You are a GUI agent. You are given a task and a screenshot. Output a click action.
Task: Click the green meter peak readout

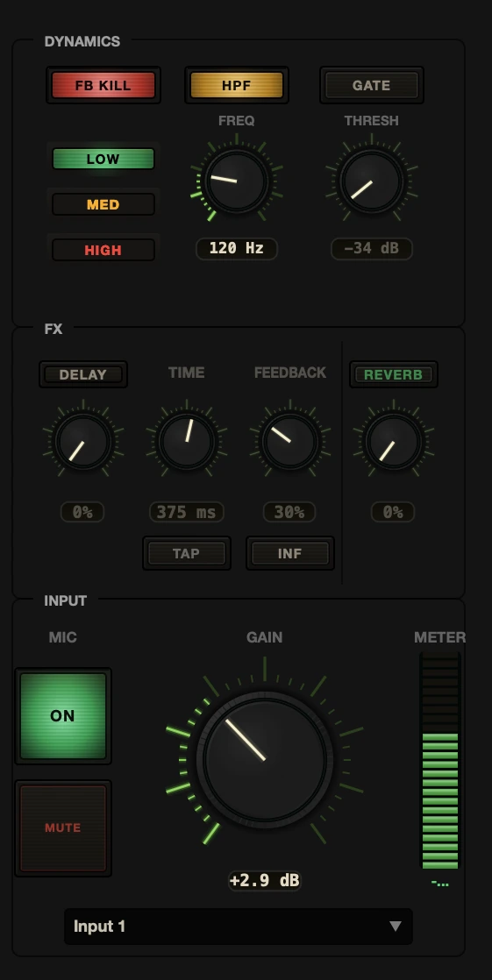tap(440, 883)
